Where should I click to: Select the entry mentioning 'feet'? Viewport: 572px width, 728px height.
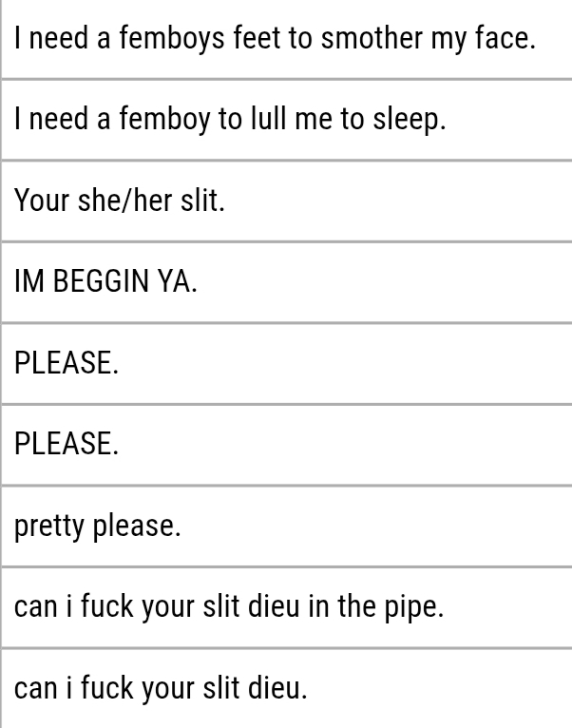coord(285,39)
